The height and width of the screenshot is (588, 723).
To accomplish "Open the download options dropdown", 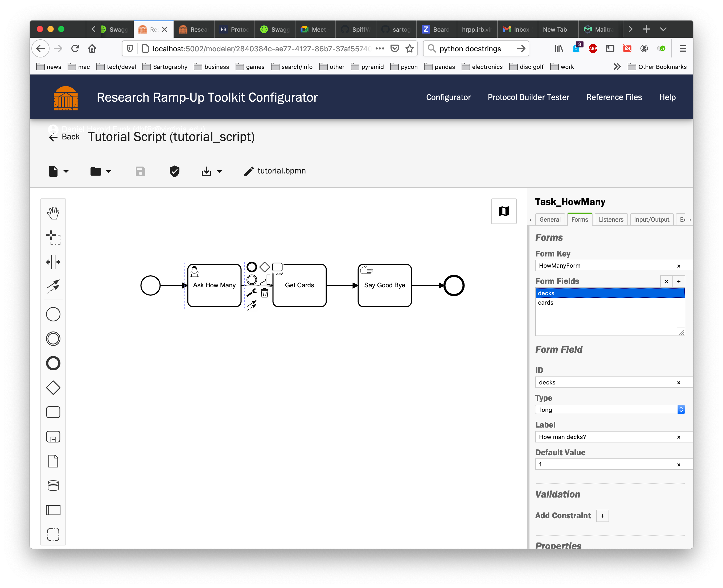I will (x=211, y=171).
